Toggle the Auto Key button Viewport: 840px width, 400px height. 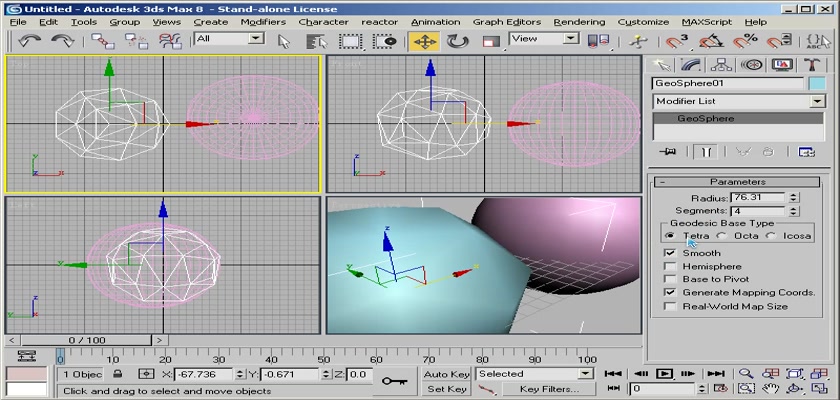[446, 374]
